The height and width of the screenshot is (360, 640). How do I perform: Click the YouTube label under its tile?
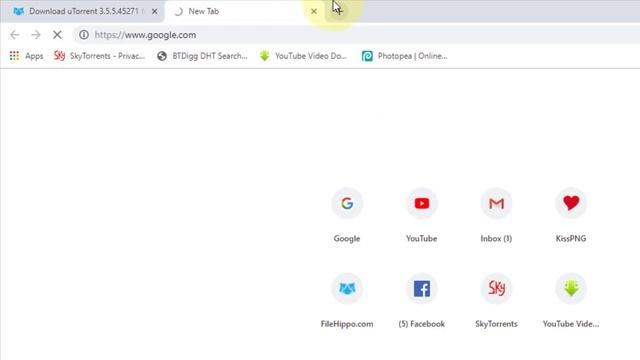click(x=422, y=238)
